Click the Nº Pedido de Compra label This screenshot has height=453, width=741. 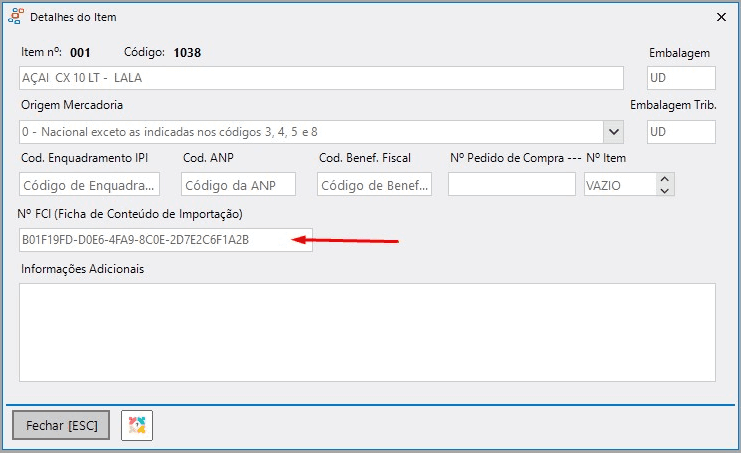pos(507,158)
